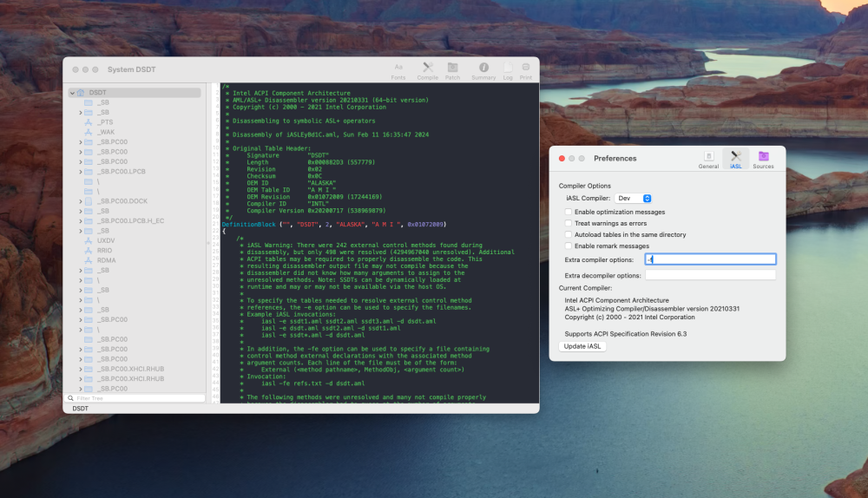Click the _WAK method icon in tree
Image resolution: width=868 pixels, height=498 pixels.
88,132
